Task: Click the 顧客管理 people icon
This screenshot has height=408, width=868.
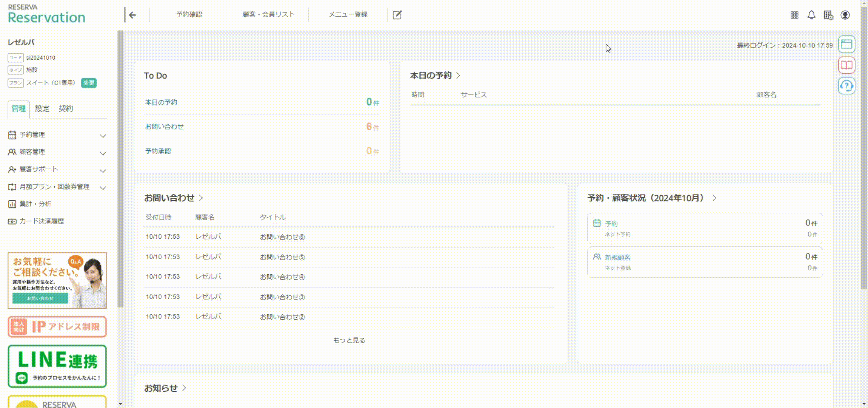Action: 12,152
